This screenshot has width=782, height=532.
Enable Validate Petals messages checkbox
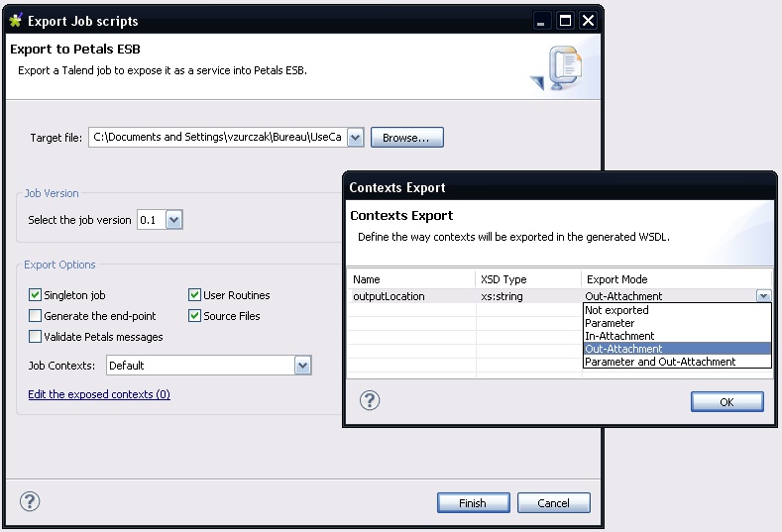pos(36,337)
